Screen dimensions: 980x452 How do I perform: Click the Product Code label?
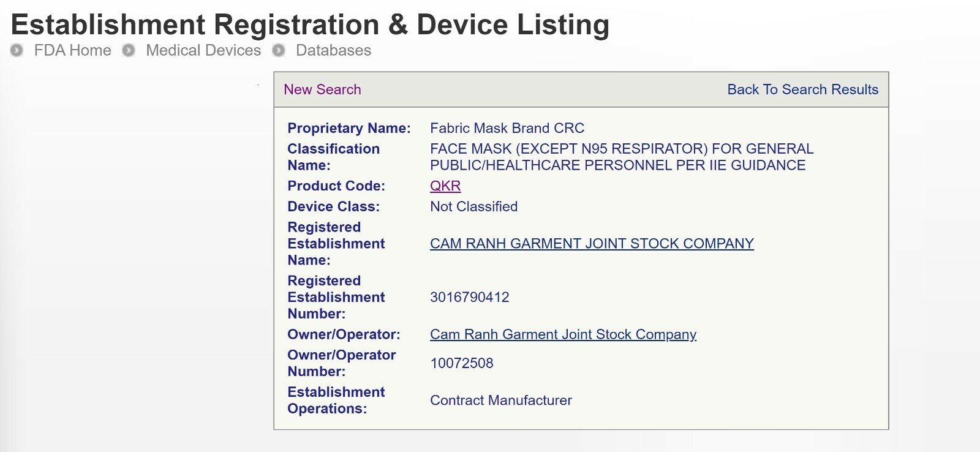click(x=336, y=186)
